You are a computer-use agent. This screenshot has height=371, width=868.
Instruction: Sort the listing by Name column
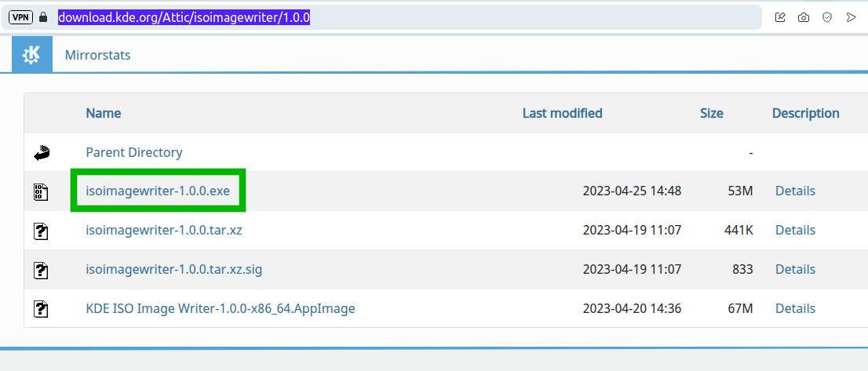click(x=104, y=114)
